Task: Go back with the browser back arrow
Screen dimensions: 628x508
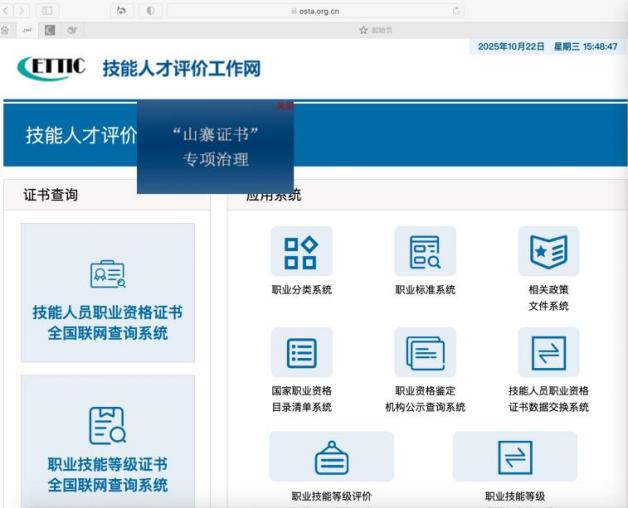Action: [6, 10]
